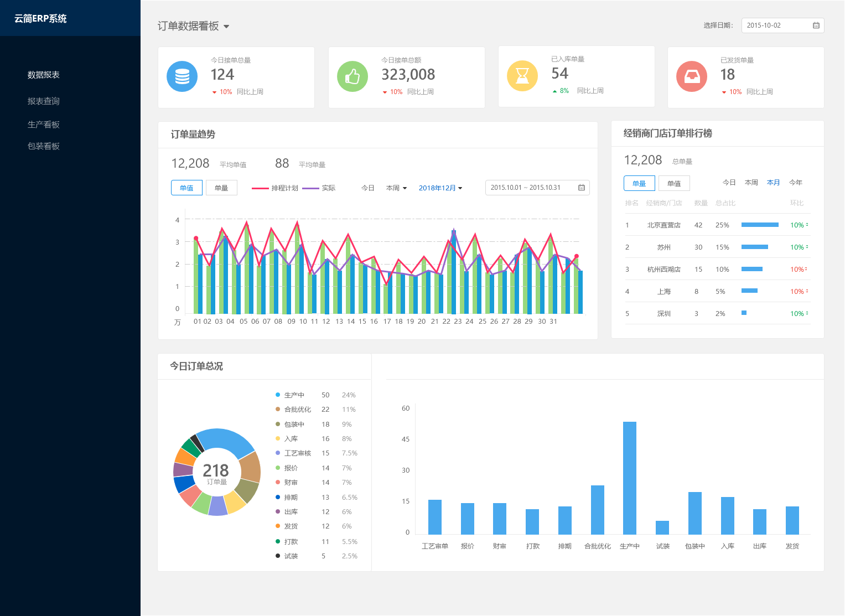The image size is (845, 616).
Task: Click 工艺审核 legend color dot
Action: tap(278, 453)
